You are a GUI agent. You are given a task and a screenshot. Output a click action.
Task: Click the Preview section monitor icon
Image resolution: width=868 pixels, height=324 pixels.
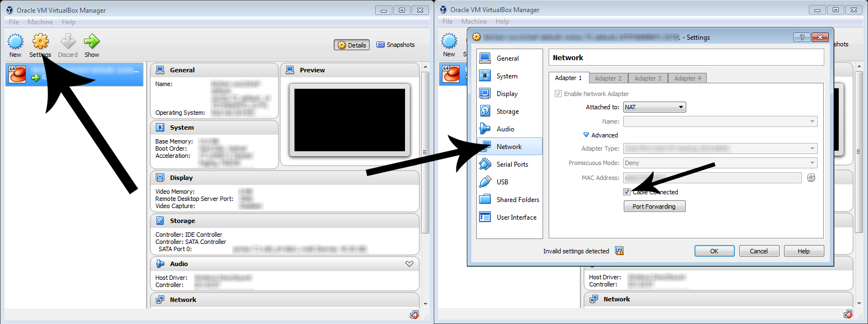(x=290, y=70)
